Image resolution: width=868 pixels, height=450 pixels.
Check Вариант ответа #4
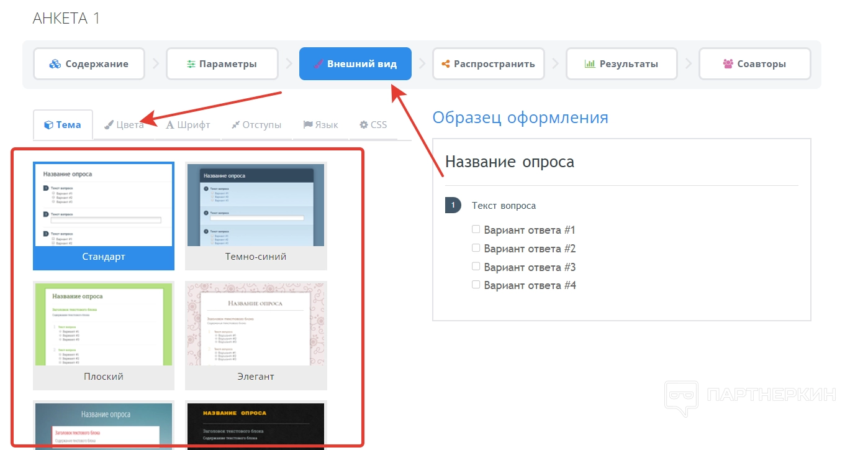pyautogui.click(x=476, y=285)
